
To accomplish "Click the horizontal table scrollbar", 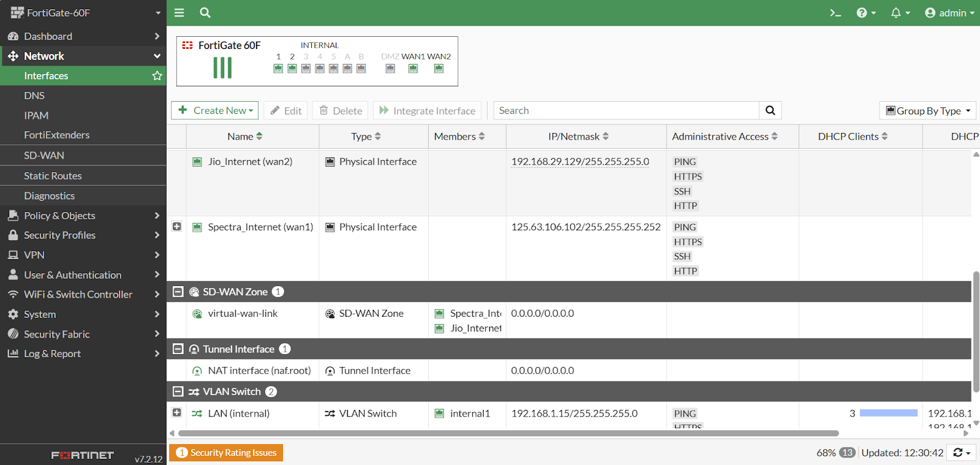I will click(508, 433).
